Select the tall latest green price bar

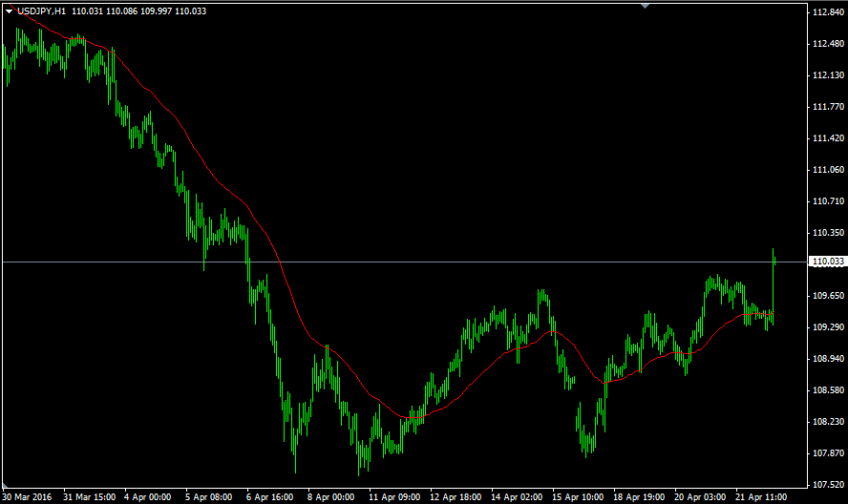pos(774,286)
